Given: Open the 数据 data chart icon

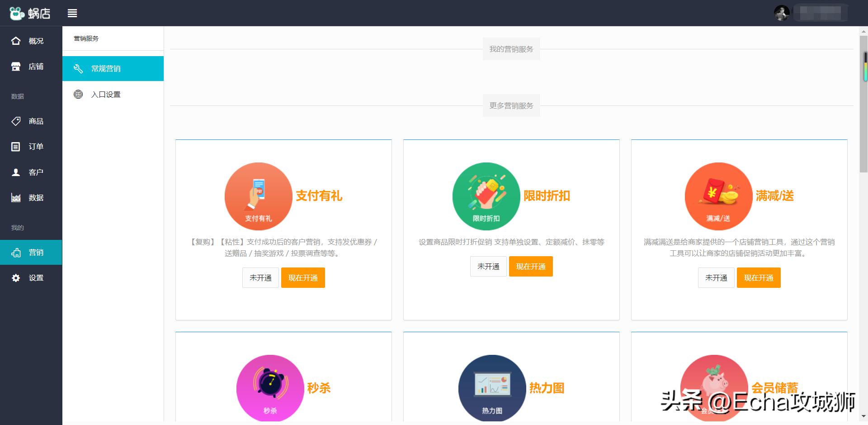Looking at the screenshot, I should [16, 198].
